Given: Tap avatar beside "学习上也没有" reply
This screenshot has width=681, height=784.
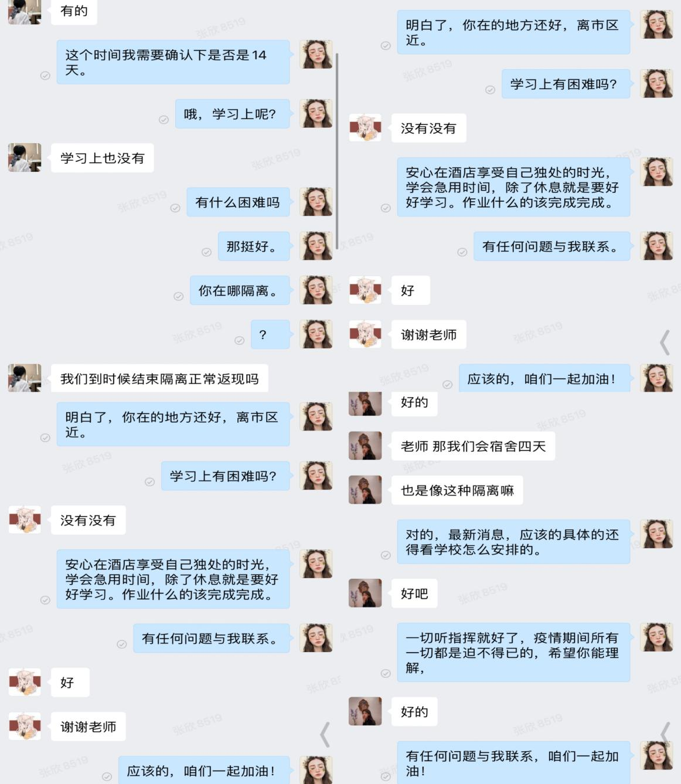Looking at the screenshot, I should 24,158.
